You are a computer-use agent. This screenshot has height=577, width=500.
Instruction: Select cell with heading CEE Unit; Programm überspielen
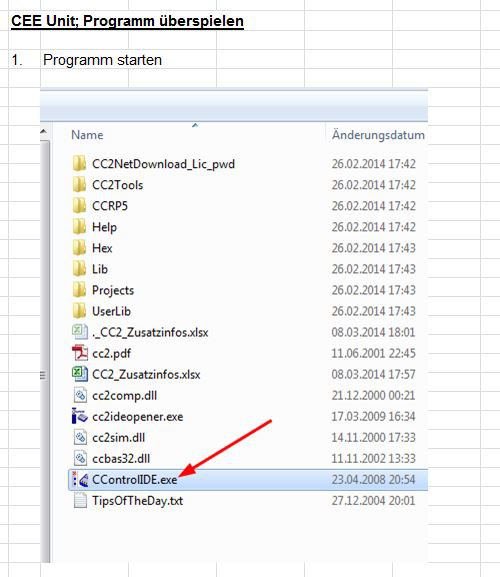tap(127, 21)
